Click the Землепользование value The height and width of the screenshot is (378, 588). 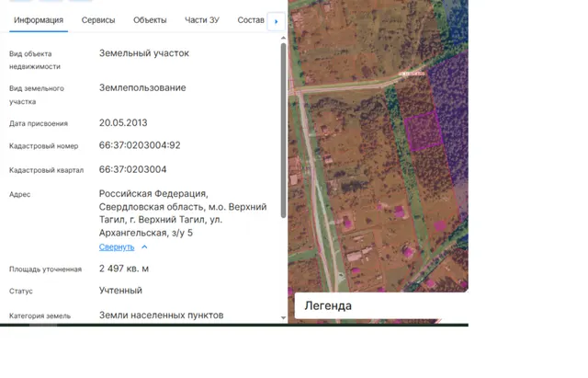point(142,88)
